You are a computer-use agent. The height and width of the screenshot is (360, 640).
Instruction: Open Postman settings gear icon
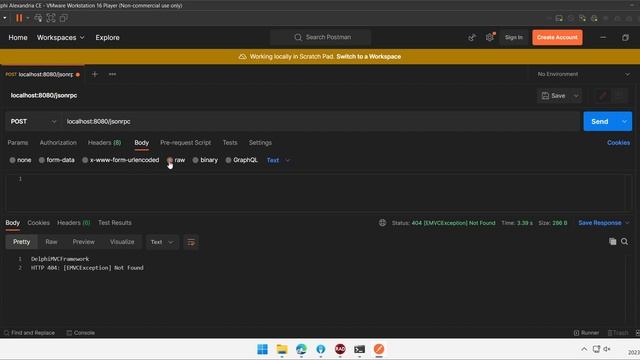(x=489, y=38)
